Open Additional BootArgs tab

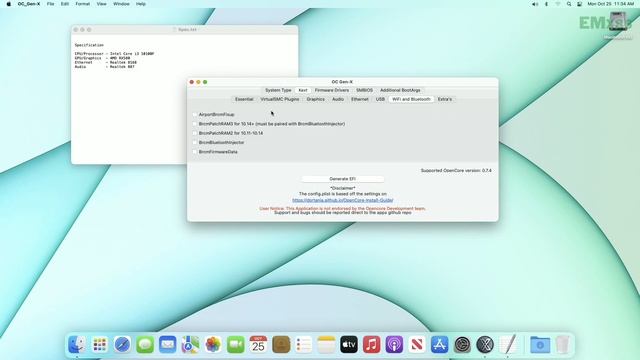[x=400, y=90]
